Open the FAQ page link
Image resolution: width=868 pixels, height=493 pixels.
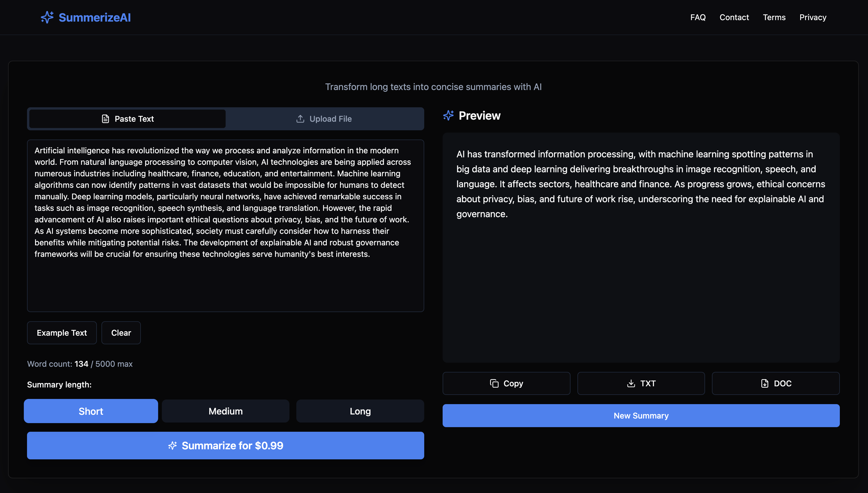(x=698, y=17)
